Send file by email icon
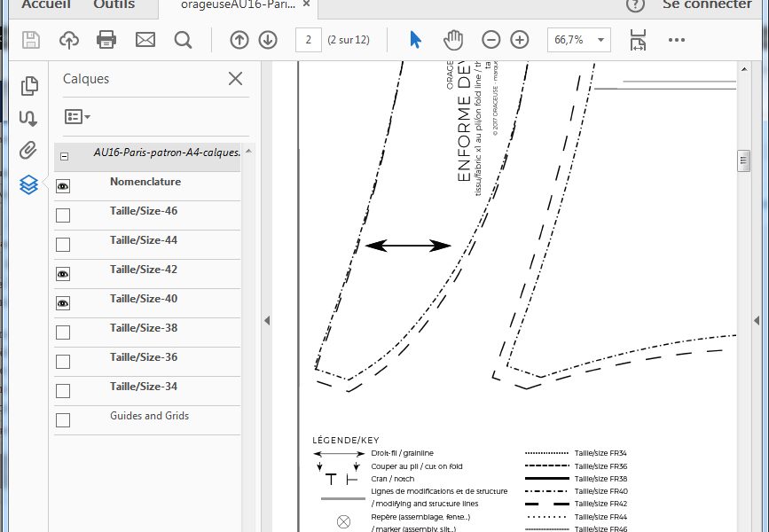The width and height of the screenshot is (769, 532). point(145,40)
